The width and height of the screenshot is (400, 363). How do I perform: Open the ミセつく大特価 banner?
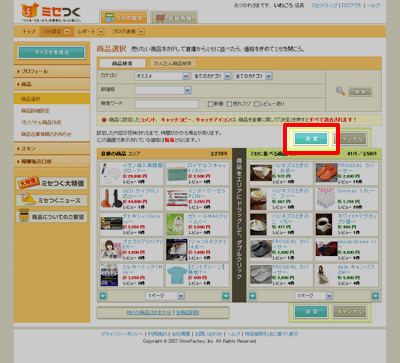[52, 183]
